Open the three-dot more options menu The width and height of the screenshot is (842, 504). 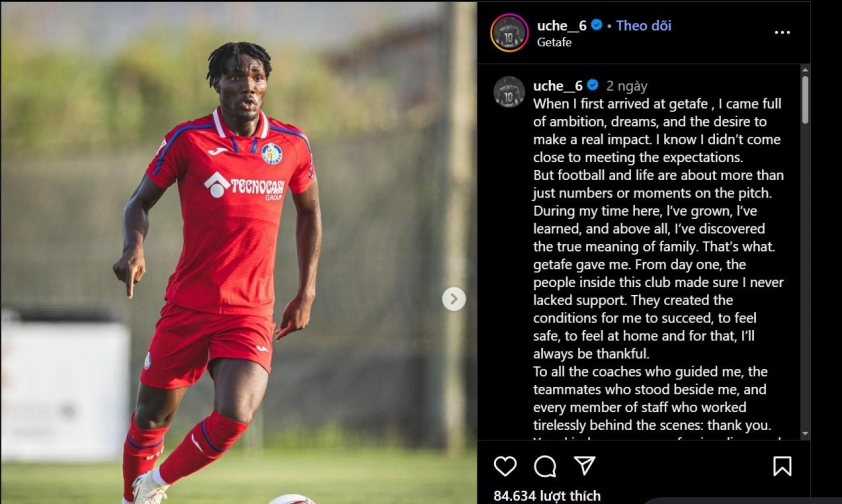(x=782, y=33)
